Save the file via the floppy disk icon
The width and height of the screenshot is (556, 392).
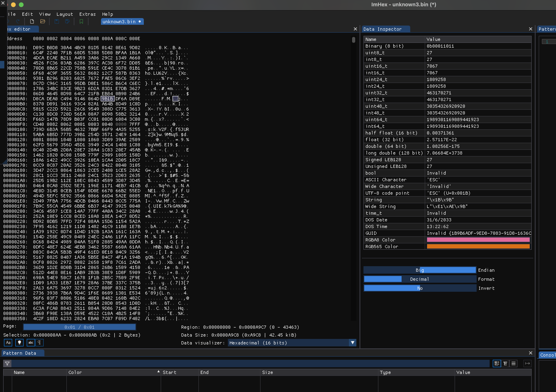point(57,21)
